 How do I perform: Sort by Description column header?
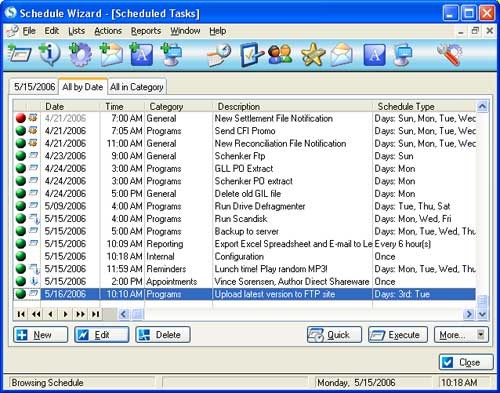click(292, 107)
